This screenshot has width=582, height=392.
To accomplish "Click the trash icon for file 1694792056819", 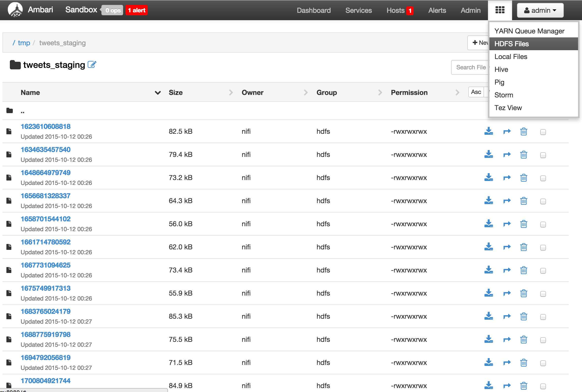I will pyautogui.click(x=523, y=362).
